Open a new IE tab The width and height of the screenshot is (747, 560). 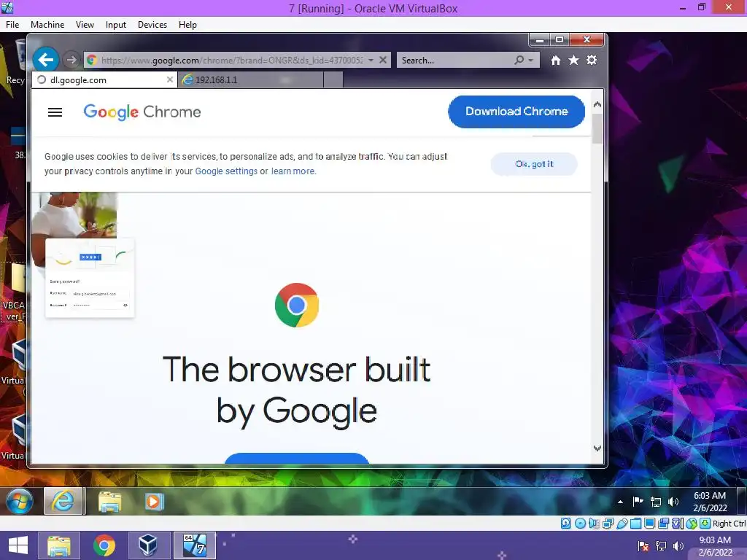click(x=333, y=80)
